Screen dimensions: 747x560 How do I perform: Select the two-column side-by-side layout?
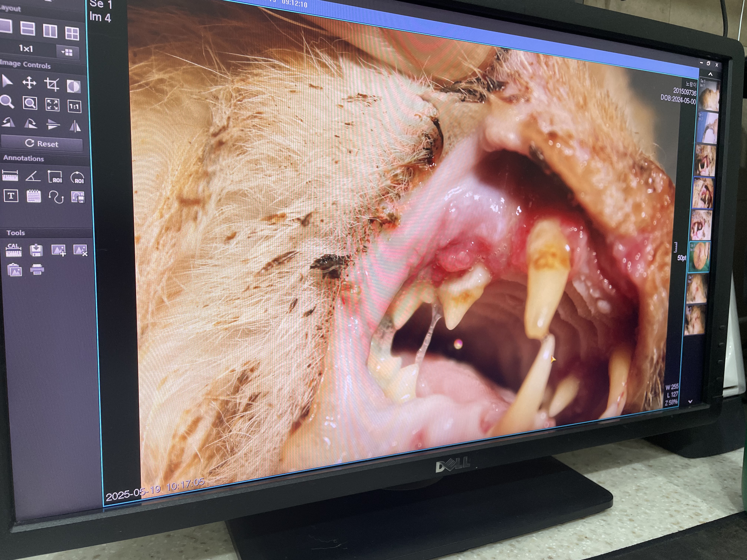(x=50, y=31)
